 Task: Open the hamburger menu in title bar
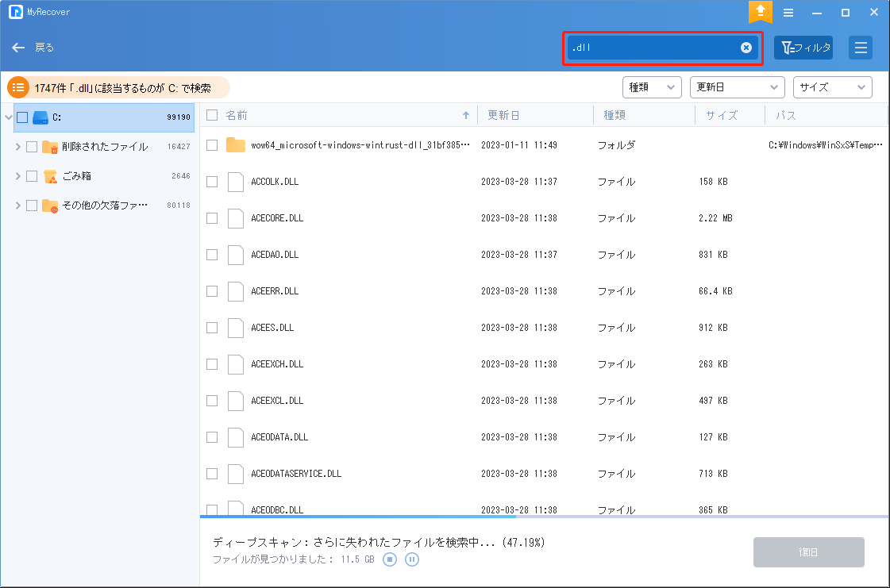pyautogui.click(x=788, y=13)
